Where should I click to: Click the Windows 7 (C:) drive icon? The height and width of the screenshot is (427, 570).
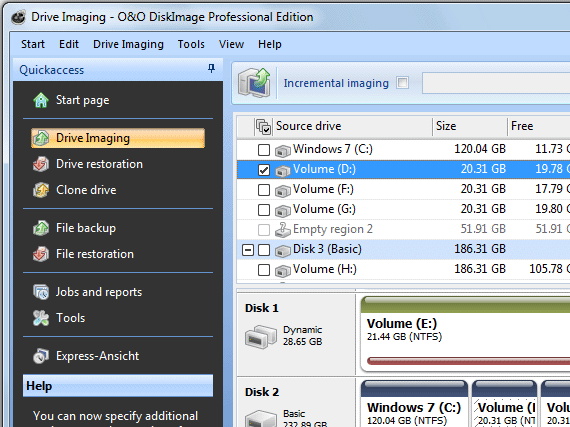282,150
